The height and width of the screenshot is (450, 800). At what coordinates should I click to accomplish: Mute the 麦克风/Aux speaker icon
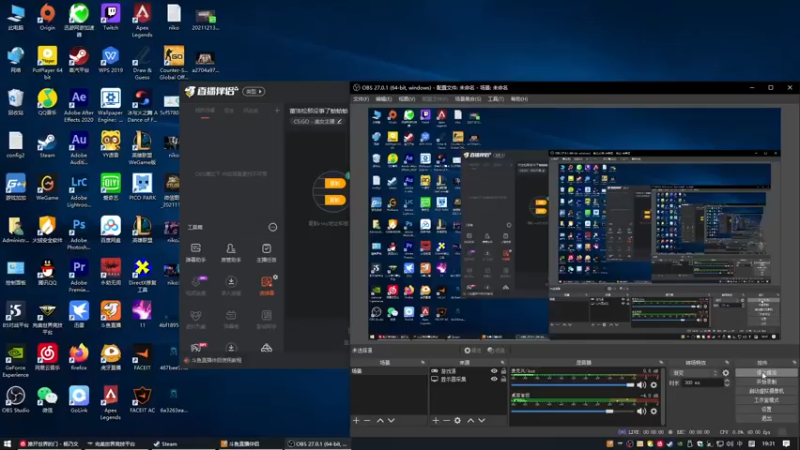(641, 385)
